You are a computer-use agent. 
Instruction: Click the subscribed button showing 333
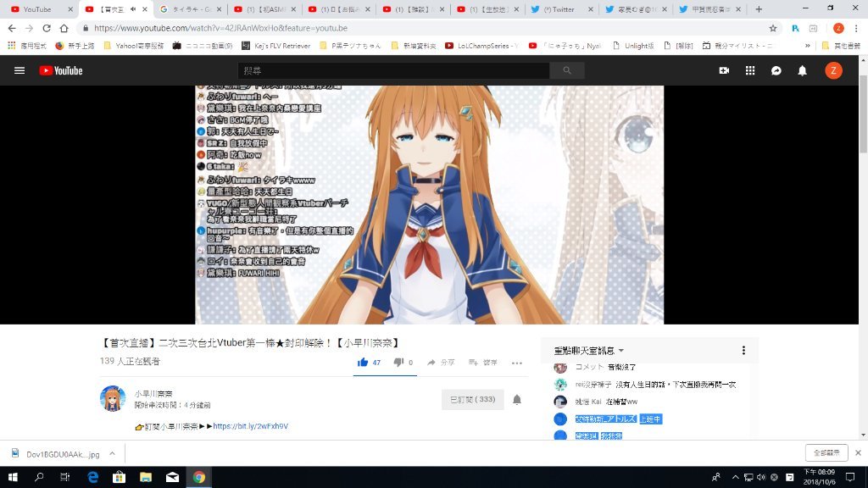pyautogui.click(x=472, y=400)
